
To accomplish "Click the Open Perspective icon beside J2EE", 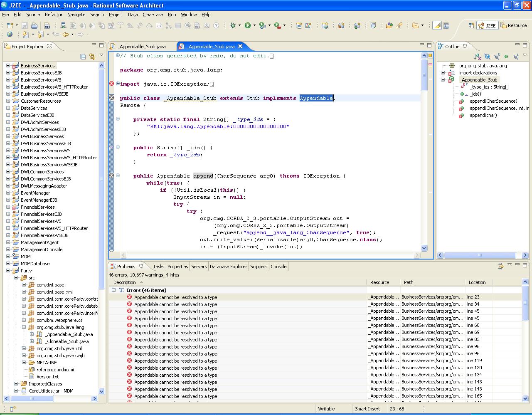I will click(x=471, y=25).
